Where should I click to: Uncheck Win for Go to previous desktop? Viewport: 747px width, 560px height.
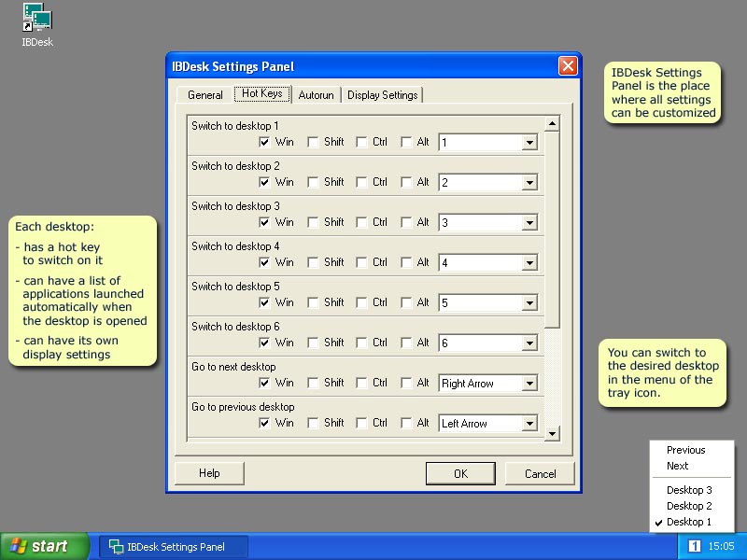click(264, 423)
